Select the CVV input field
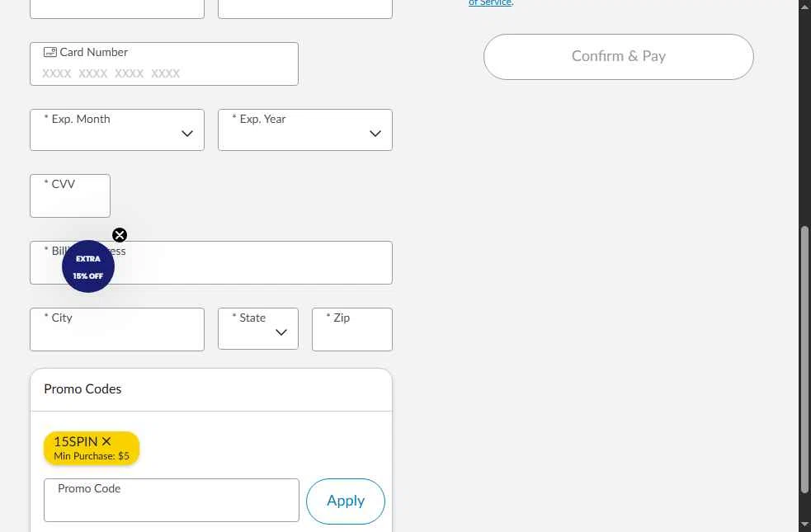 [x=70, y=196]
